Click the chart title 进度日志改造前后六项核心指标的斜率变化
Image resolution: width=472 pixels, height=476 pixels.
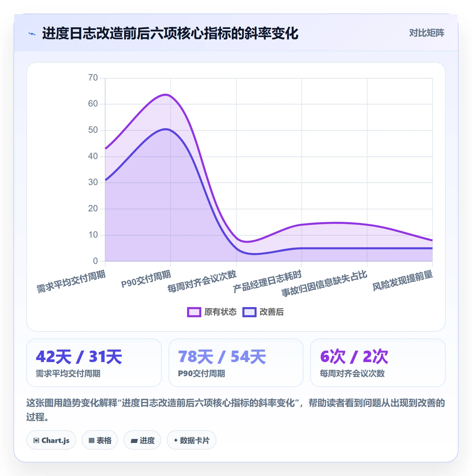(x=170, y=33)
